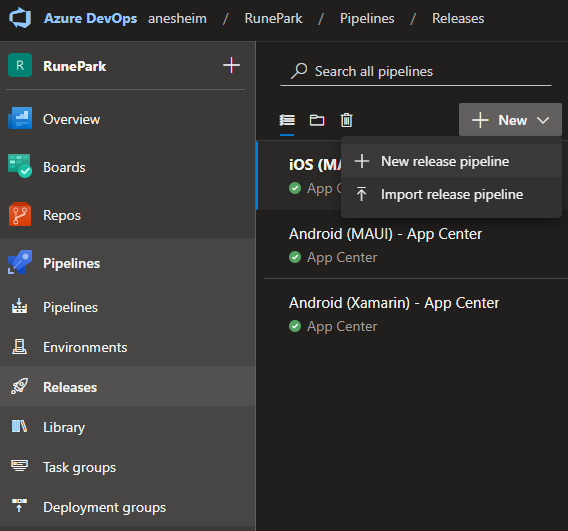Select Releases in sidebar
This screenshot has height=531, width=568.
(70, 387)
